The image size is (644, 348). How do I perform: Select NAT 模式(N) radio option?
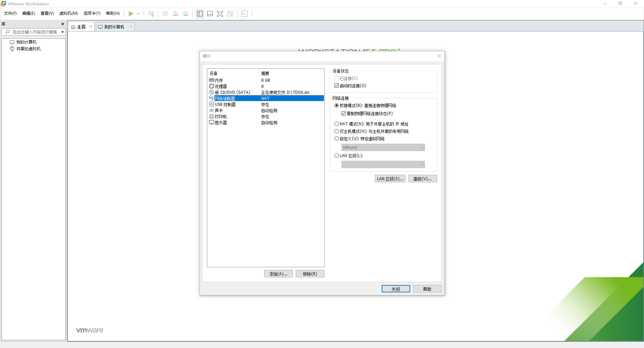[336, 124]
